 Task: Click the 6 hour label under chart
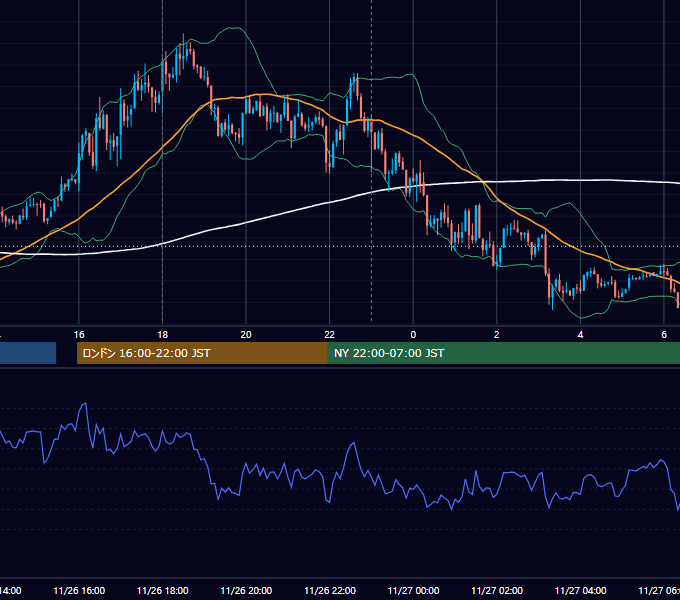[664, 335]
